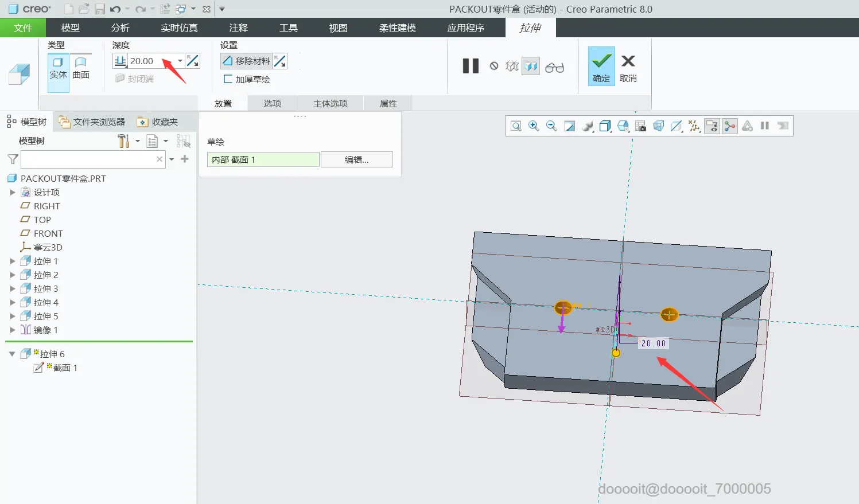The height and width of the screenshot is (504, 859).
Task: Open the 文件 menu
Action: click(23, 28)
